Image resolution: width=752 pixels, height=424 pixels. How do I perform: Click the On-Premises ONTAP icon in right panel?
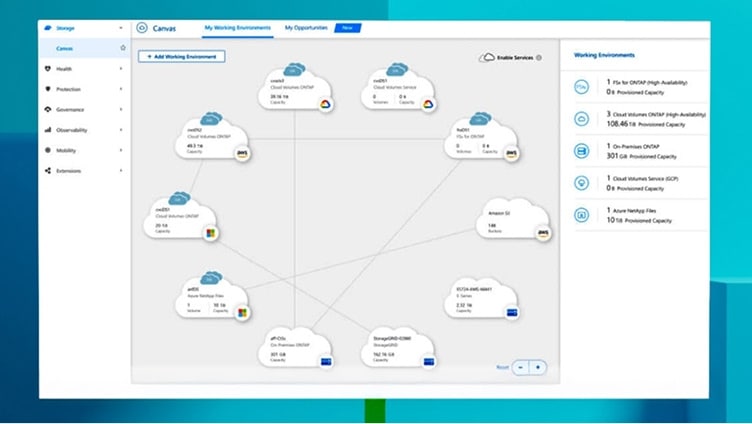click(x=581, y=150)
